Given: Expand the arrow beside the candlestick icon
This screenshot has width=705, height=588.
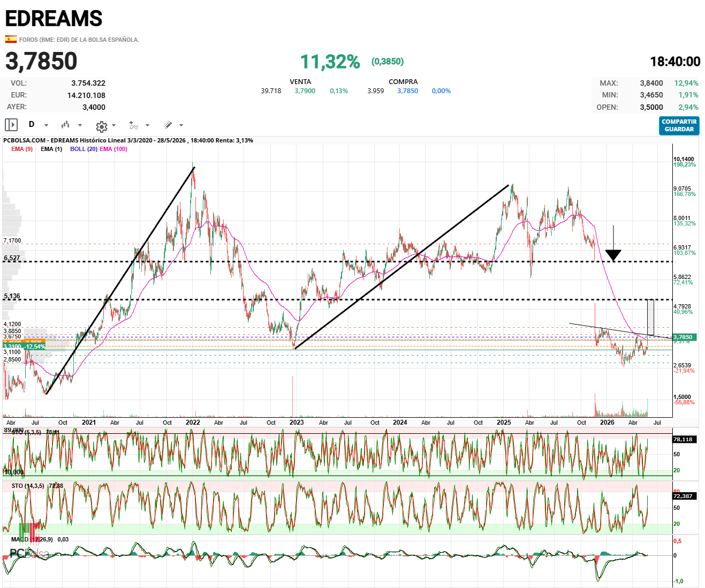Looking at the screenshot, I should 80,125.
